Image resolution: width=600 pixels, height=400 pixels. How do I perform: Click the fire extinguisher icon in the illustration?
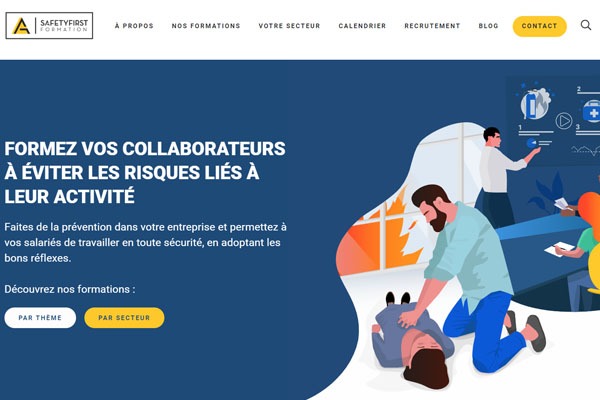click(536, 103)
